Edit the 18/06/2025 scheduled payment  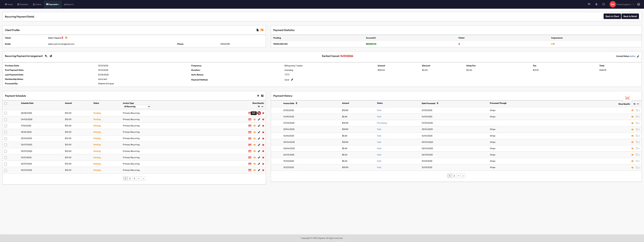pyautogui.click(x=259, y=132)
